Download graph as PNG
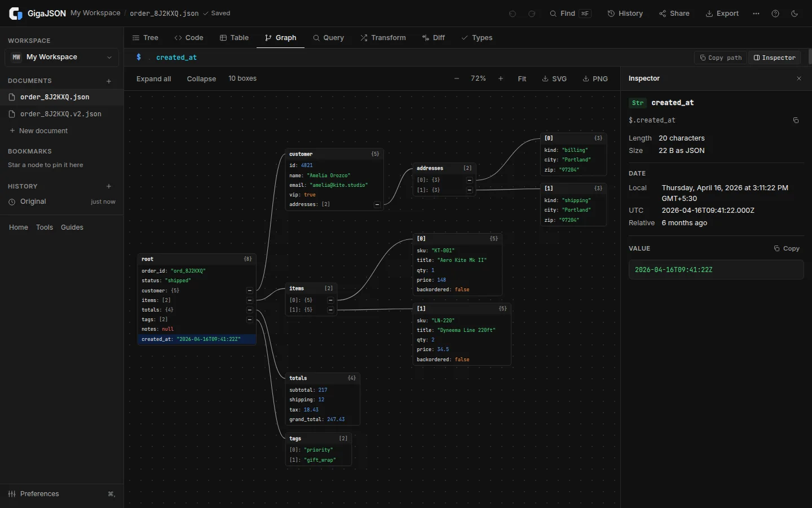The image size is (812, 508). point(595,78)
